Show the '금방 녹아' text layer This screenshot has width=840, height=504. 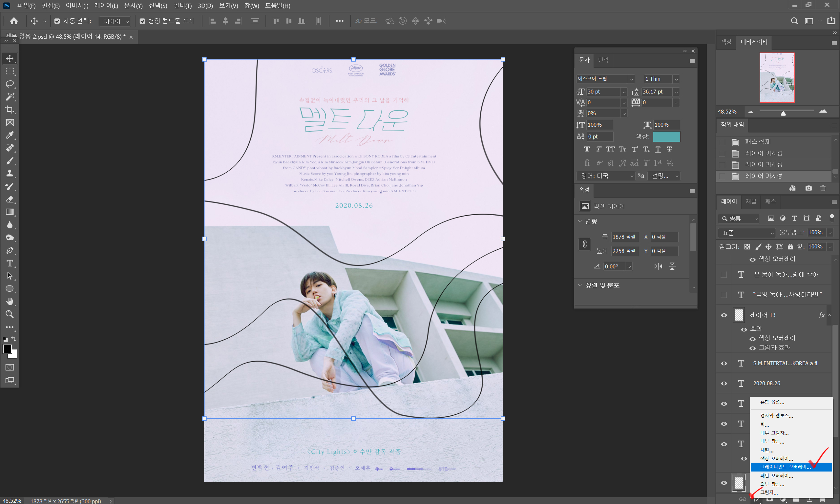pyautogui.click(x=724, y=295)
